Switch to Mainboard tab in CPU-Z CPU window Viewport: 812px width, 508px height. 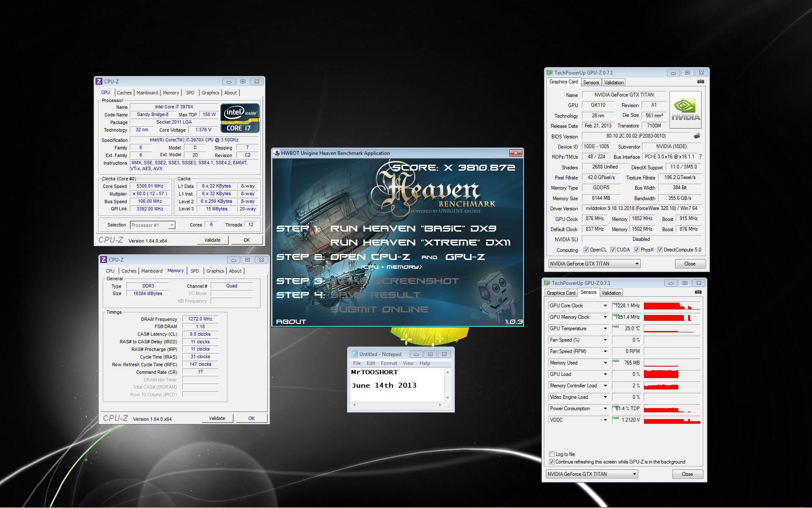pos(147,93)
